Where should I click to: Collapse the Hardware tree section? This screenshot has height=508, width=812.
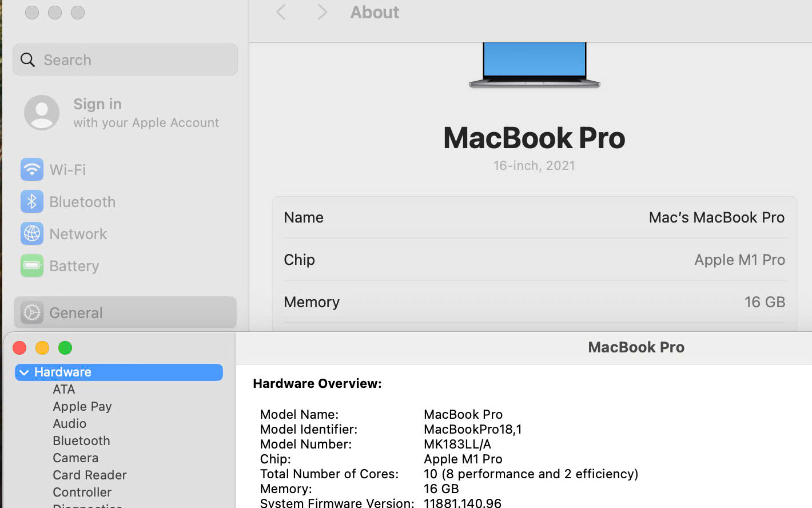coord(24,372)
